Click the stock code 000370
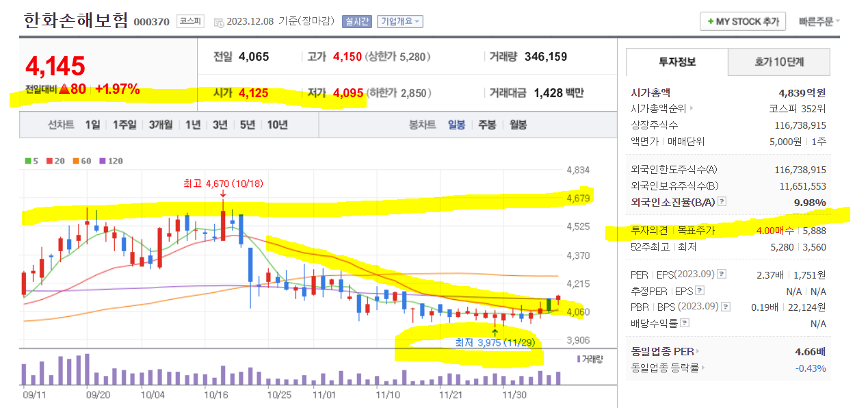The height and width of the screenshot is (408, 868). pyautogui.click(x=151, y=22)
